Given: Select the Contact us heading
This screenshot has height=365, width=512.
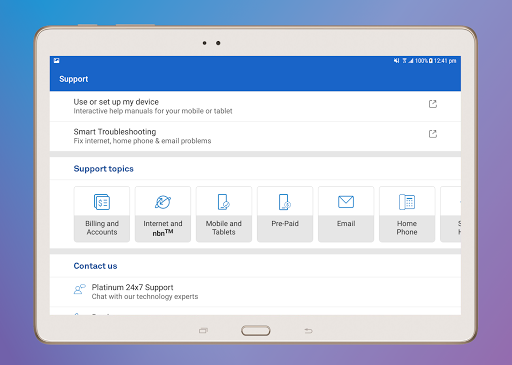Looking at the screenshot, I should pos(95,266).
